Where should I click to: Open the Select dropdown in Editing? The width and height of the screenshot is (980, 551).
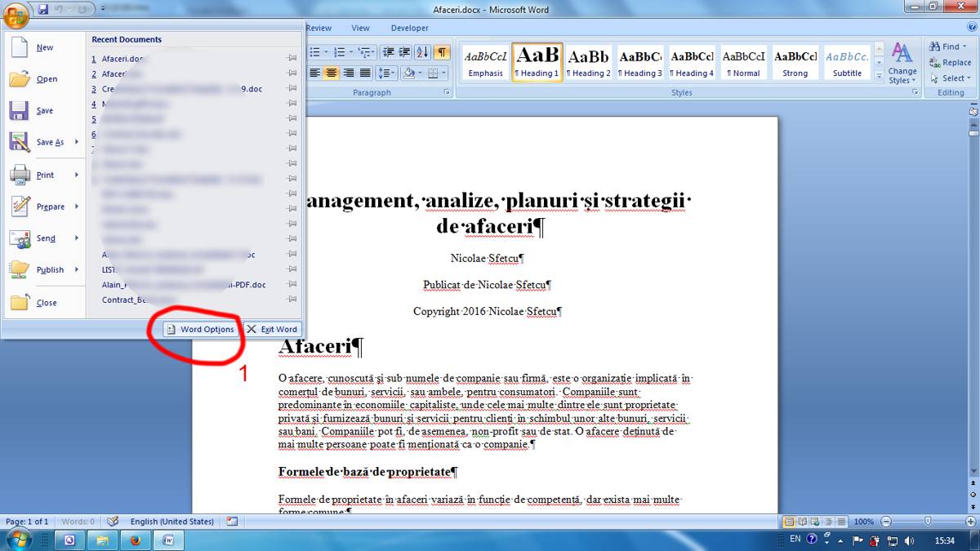969,78
